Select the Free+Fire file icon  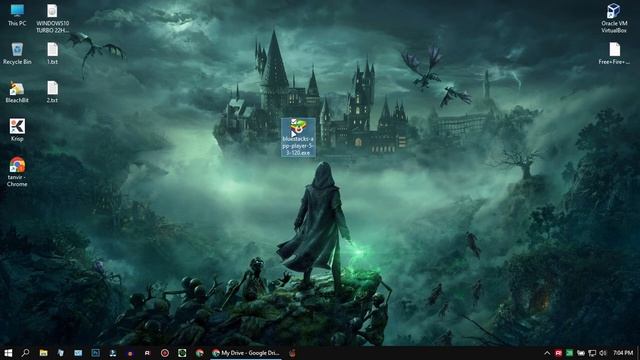point(614,53)
